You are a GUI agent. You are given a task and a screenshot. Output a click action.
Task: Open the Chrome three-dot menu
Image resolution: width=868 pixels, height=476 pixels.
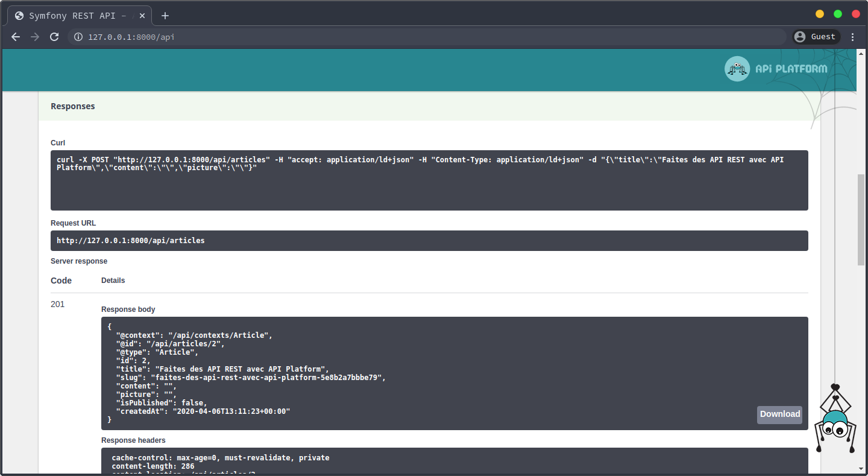point(852,37)
